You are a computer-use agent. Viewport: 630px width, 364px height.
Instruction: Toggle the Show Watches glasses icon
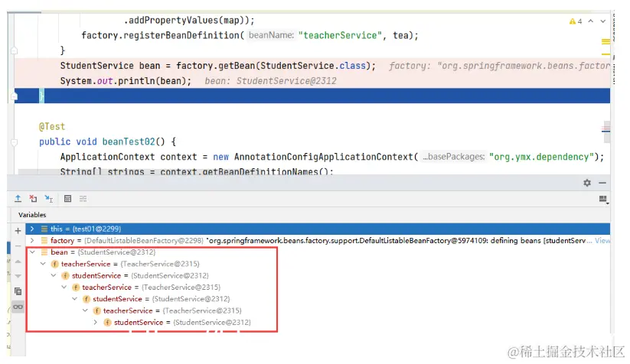tap(18, 307)
